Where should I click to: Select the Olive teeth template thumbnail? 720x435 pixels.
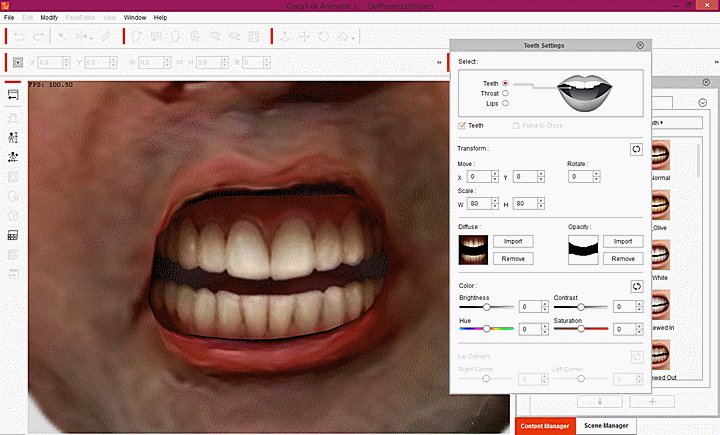pyautogui.click(x=660, y=205)
